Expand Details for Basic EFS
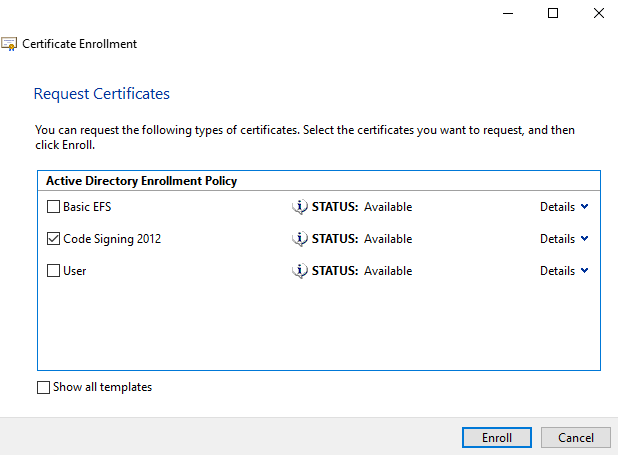This screenshot has width=618, height=455. pos(564,207)
